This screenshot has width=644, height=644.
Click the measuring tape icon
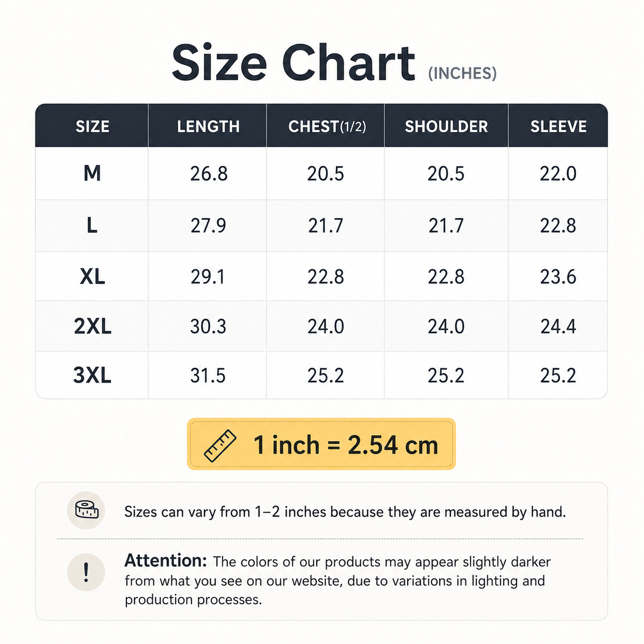tap(86, 510)
